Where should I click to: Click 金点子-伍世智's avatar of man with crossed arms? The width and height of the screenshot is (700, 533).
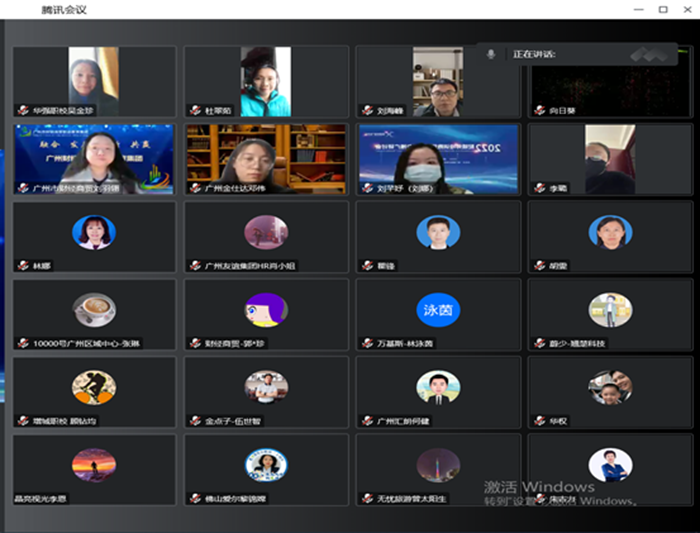(266, 387)
